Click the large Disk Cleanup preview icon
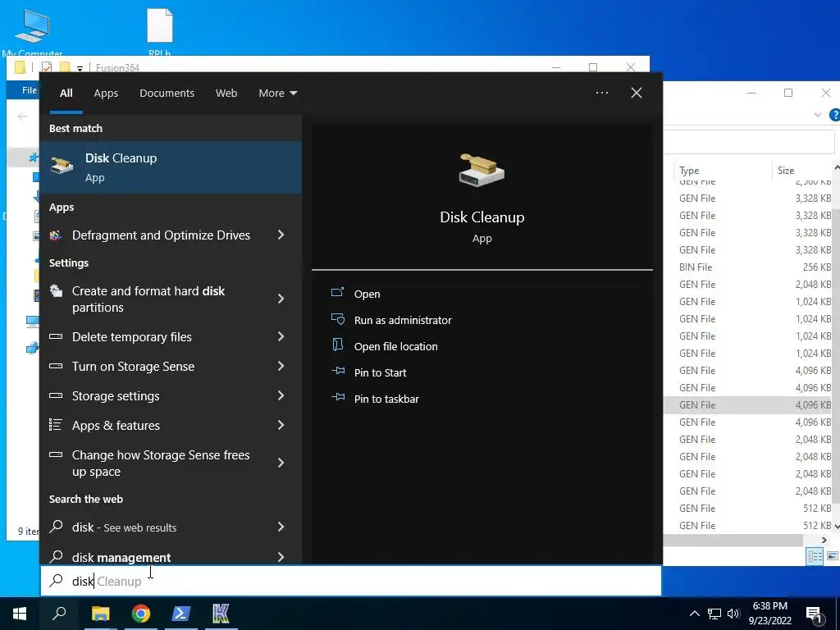The image size is (840, 630). point(482,170)
